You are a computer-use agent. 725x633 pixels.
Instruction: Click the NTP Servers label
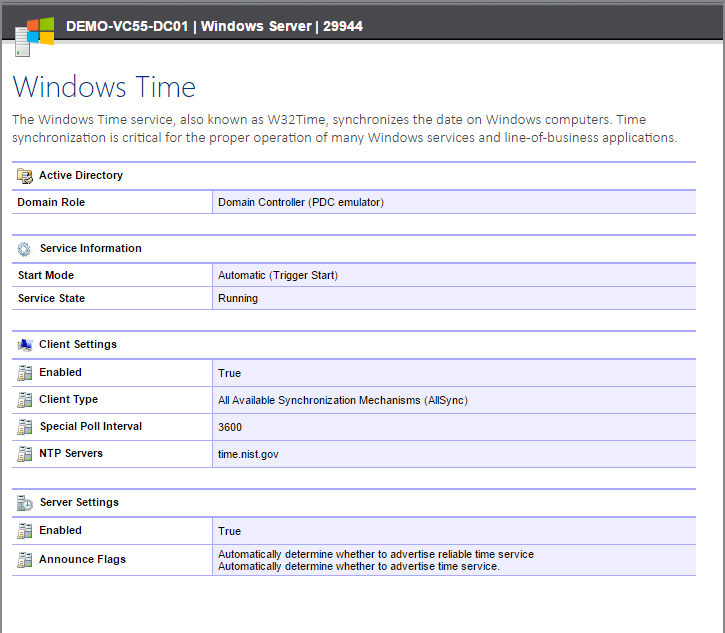(71, 453)
